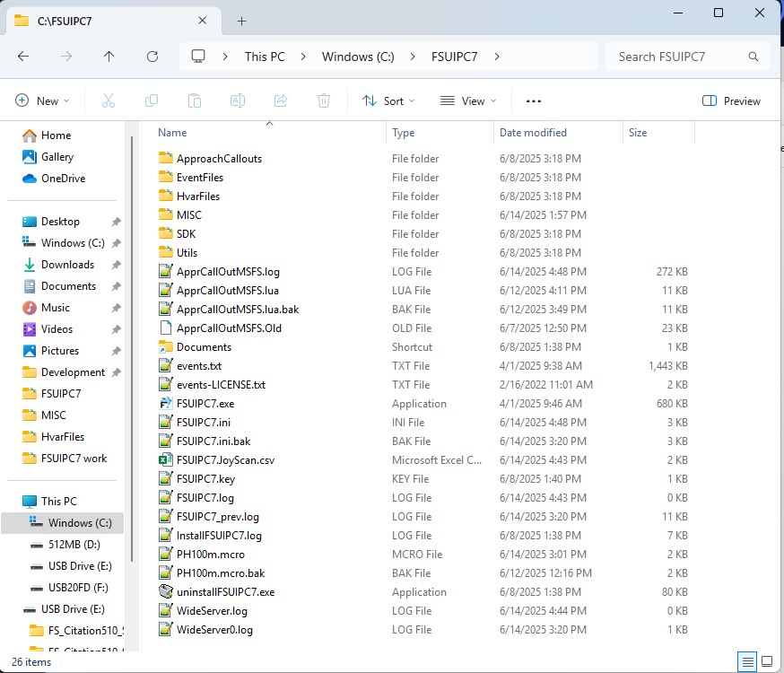This screenshot has height=673, width=784.
Task: Open FSUIPC7 work in navigation pane
Action: click(74, 459)
